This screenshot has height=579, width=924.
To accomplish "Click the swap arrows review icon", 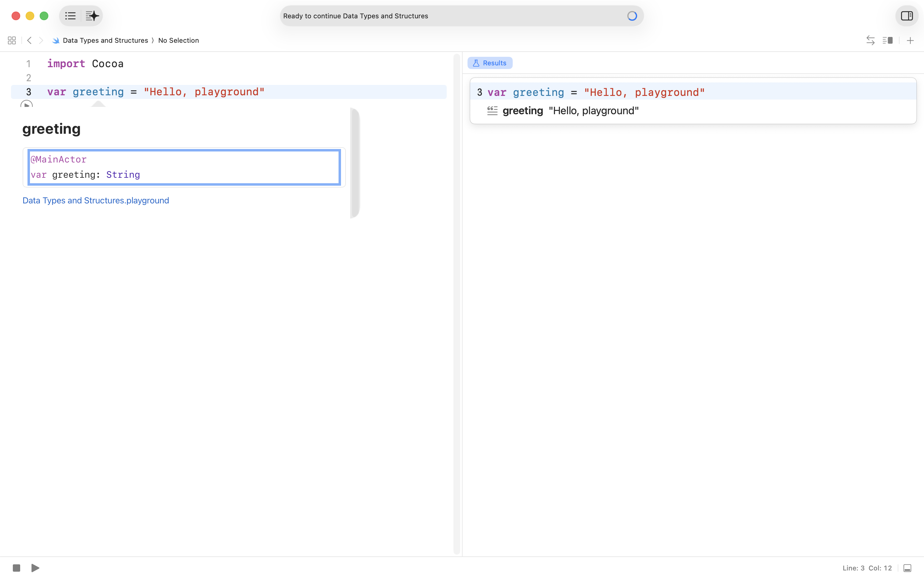I will (870, 41).
